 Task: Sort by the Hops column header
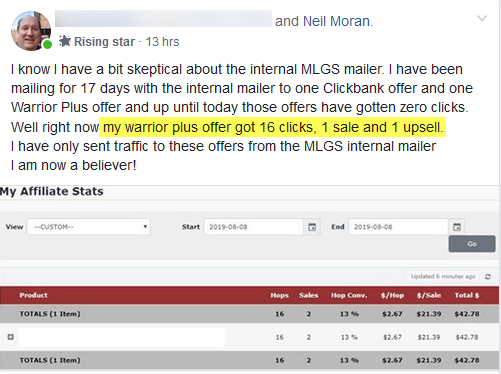279,295
